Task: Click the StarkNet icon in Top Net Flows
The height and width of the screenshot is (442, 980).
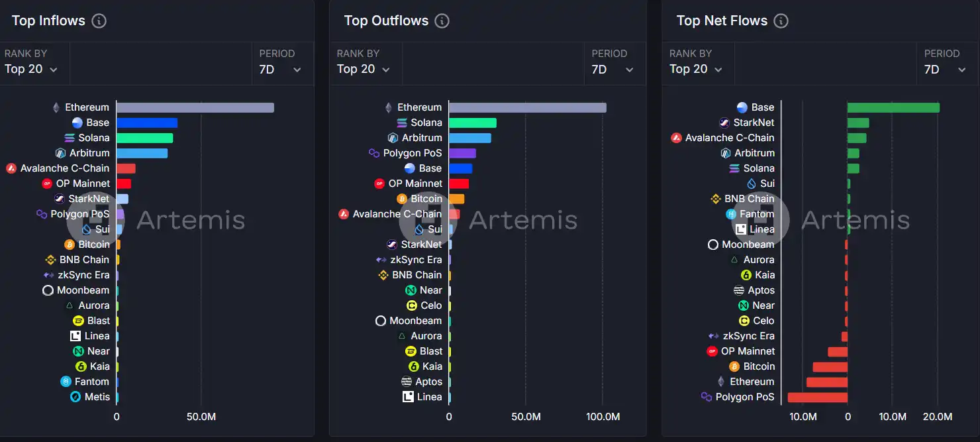Action: (725, 123)
